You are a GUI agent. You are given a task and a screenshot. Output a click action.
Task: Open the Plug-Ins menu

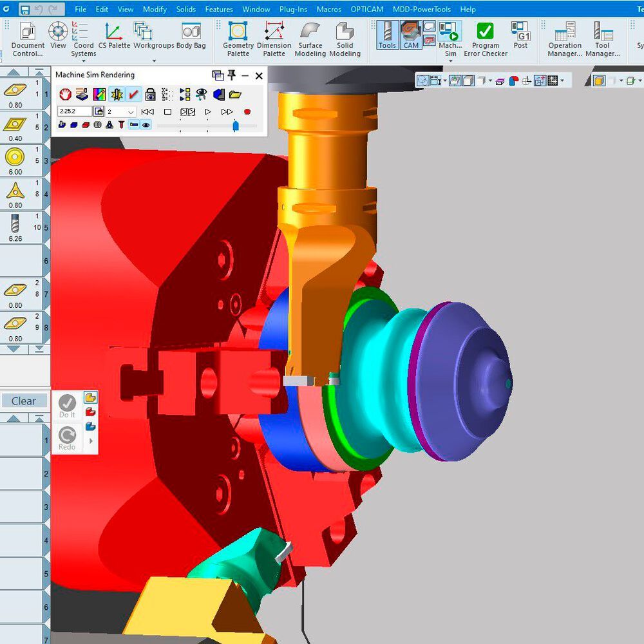293,9
